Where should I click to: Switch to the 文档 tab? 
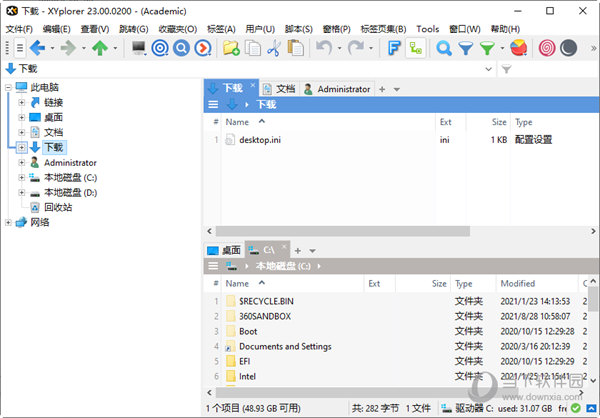pyautogui.click(x=279, y=89)
